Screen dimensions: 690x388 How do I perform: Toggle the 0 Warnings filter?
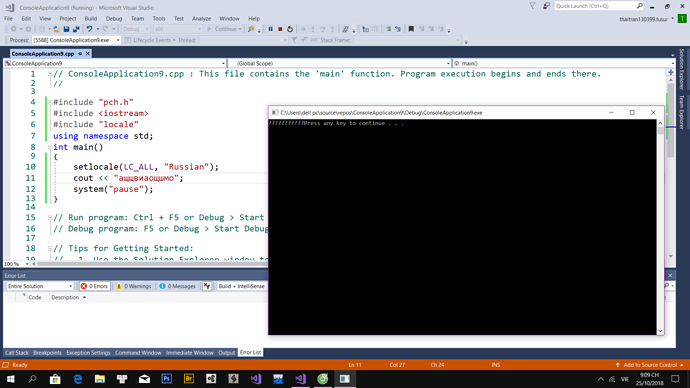pyautogui.click(x=133, y=286)
